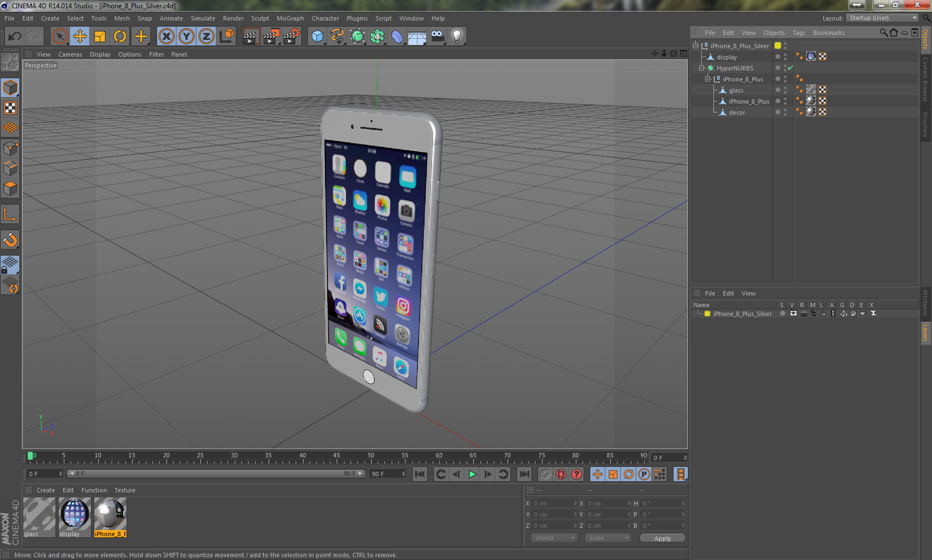Open the MoGraph menu

point(290,18)
